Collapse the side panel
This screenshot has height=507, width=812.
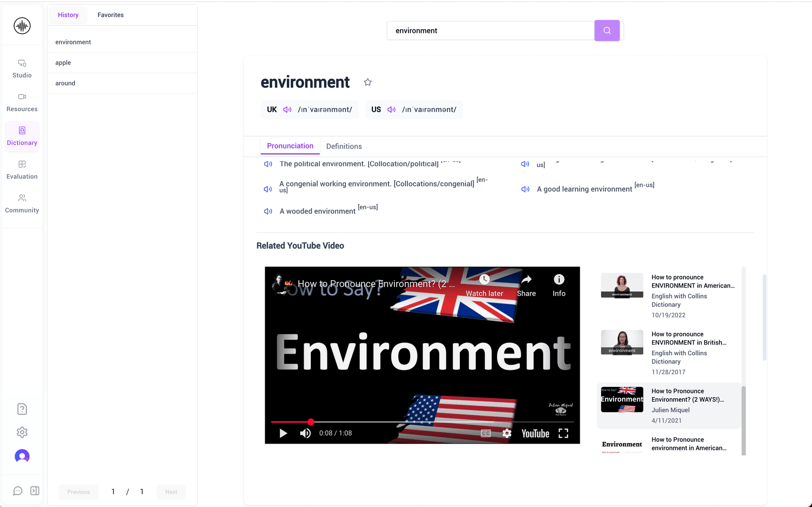[x=35, y=491]
